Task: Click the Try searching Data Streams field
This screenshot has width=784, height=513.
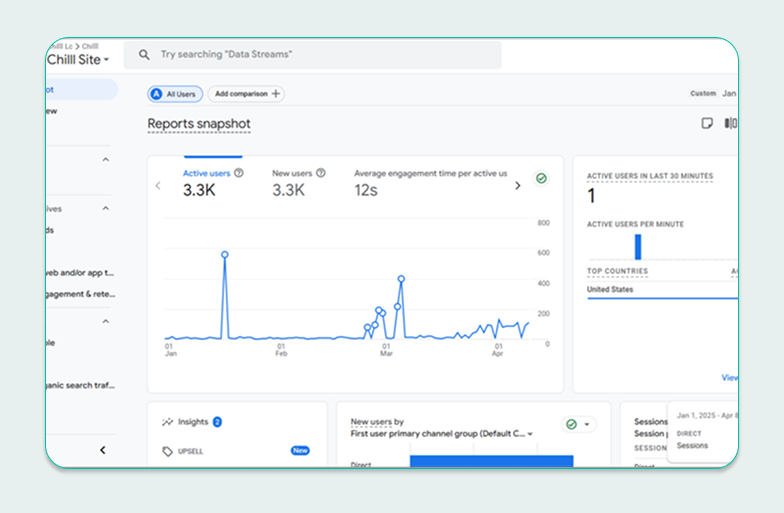Action: [320, 55]
